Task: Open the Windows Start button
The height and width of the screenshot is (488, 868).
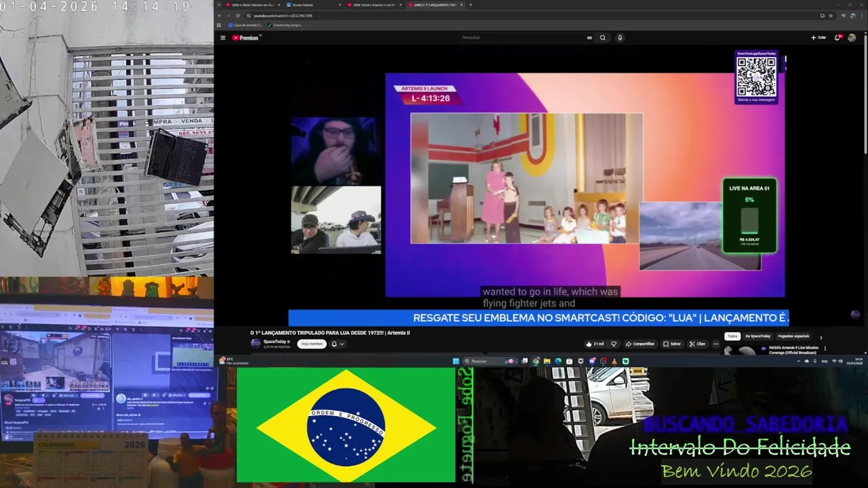Action: click(456, 361)
